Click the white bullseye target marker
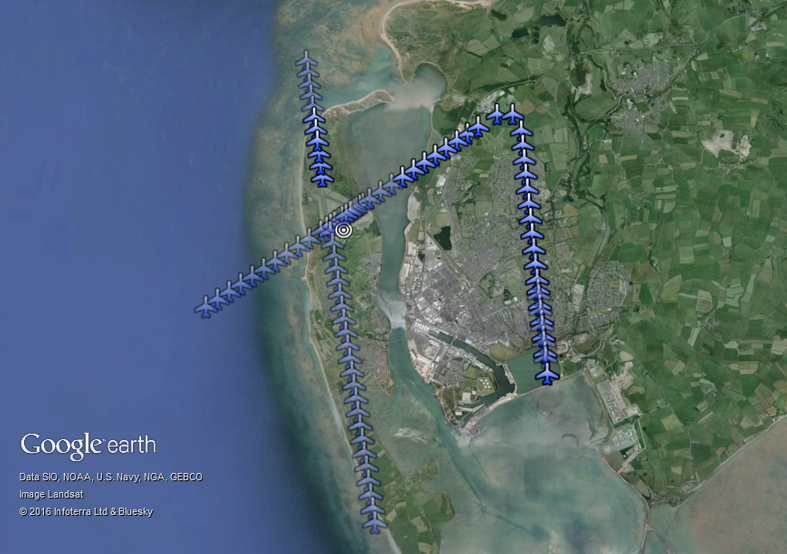787x554 pixels. point(343,230)
